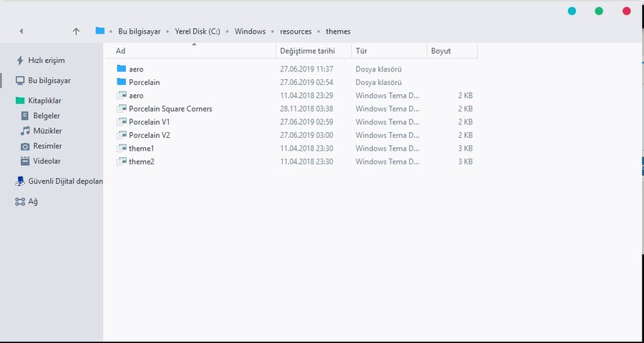
Task: Sort by Tür column header
Action: (x=361, y=51)
